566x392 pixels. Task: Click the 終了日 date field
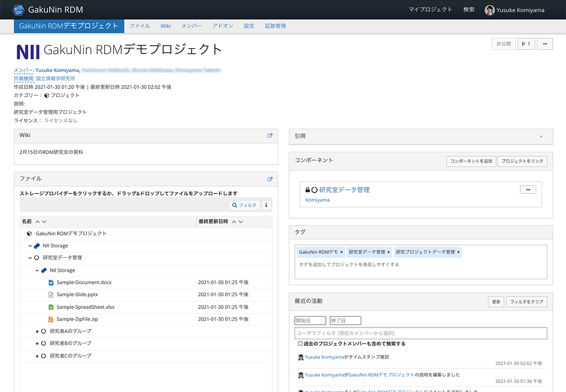[346, 321]
